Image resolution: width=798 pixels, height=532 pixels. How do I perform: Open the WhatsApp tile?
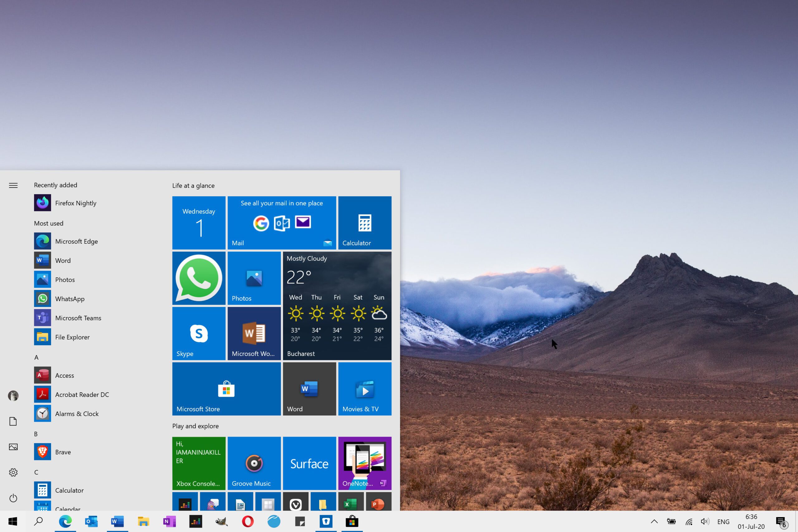pyautogui.click(x=199, y=278)
